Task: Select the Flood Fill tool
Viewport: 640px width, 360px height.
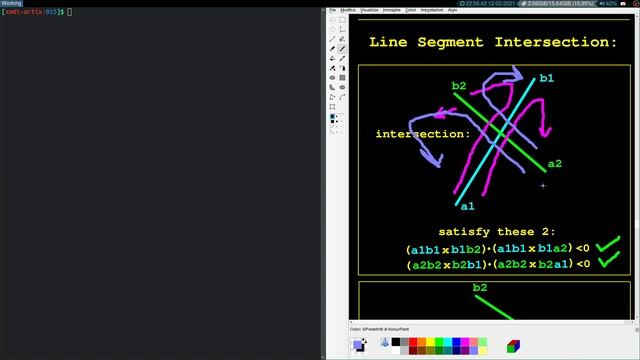Action: [332, 58]
